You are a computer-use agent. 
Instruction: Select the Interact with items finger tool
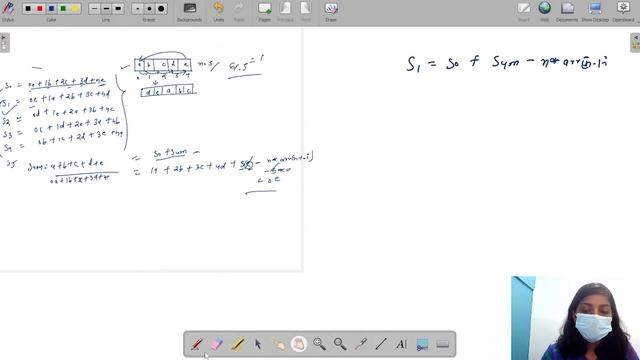tap(278, 344)
